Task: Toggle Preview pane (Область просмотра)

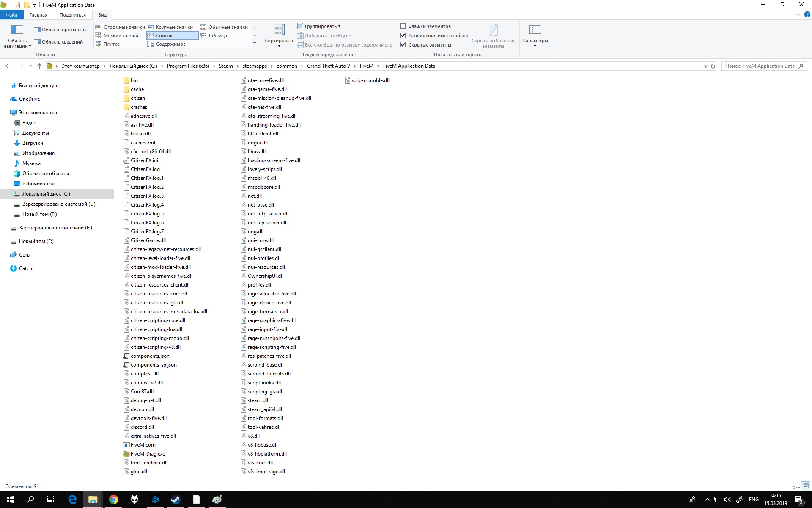Action: tap(60, 30)
